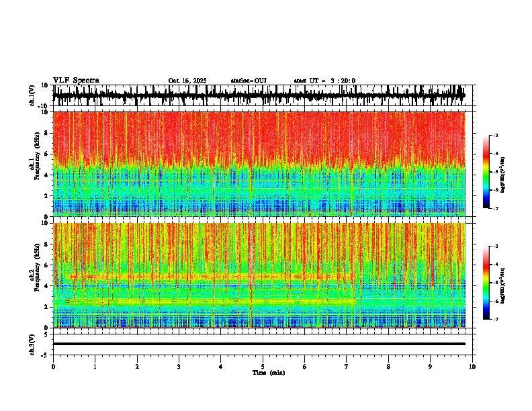Click the ch.2 spectrogram color scale bar
The width and height of the screenshot is (532, 411).
click(486, 283)
